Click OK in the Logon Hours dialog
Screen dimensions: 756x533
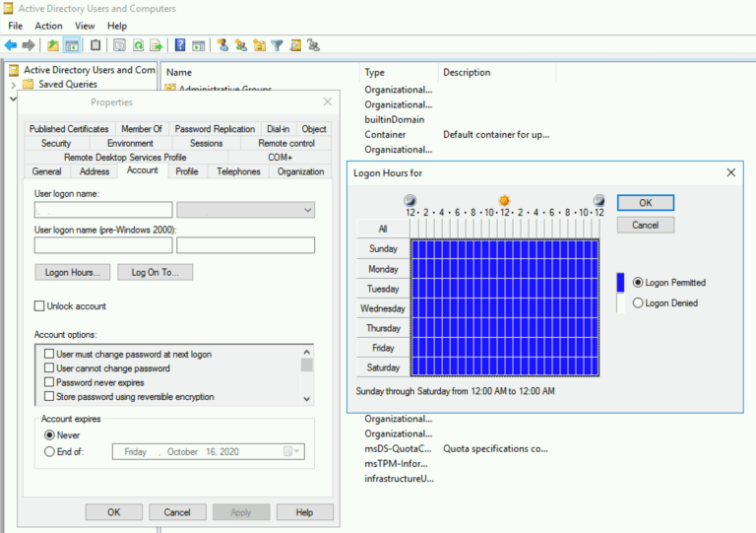pyautogui.click(x=646, y=203)
